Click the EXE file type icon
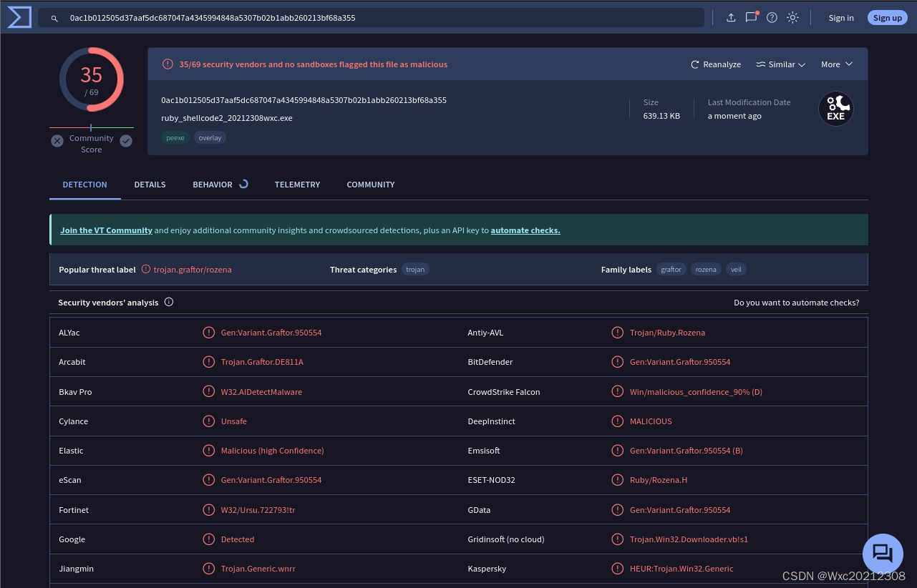The width and height of the screenshot is (917, 588). (x=836, y=109)
